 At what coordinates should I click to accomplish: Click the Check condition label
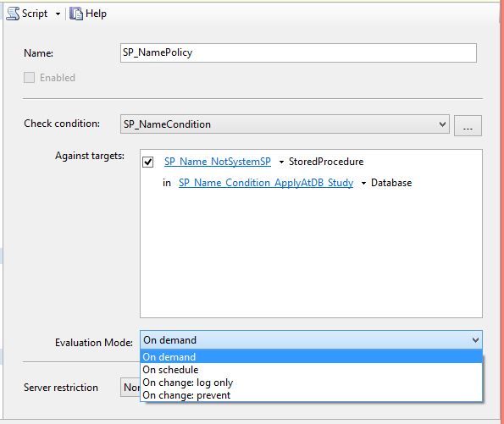pyautogui.click(x=62, y=124)
